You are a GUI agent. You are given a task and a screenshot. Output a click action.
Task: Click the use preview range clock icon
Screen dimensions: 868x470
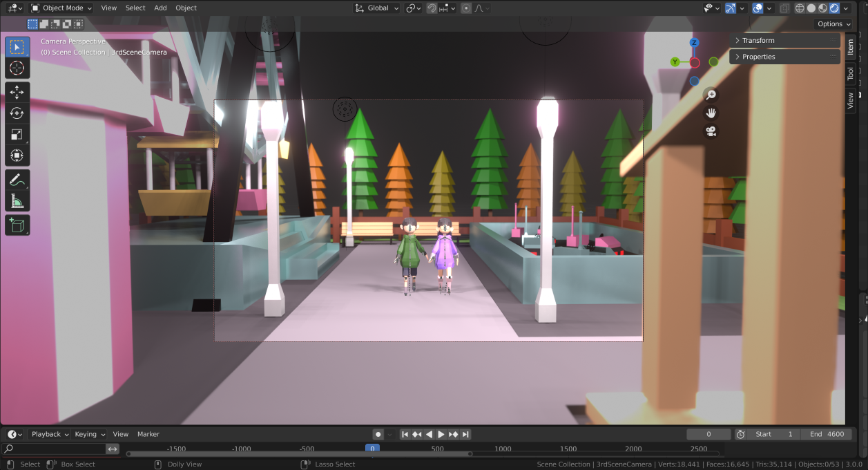coord(740,434)
